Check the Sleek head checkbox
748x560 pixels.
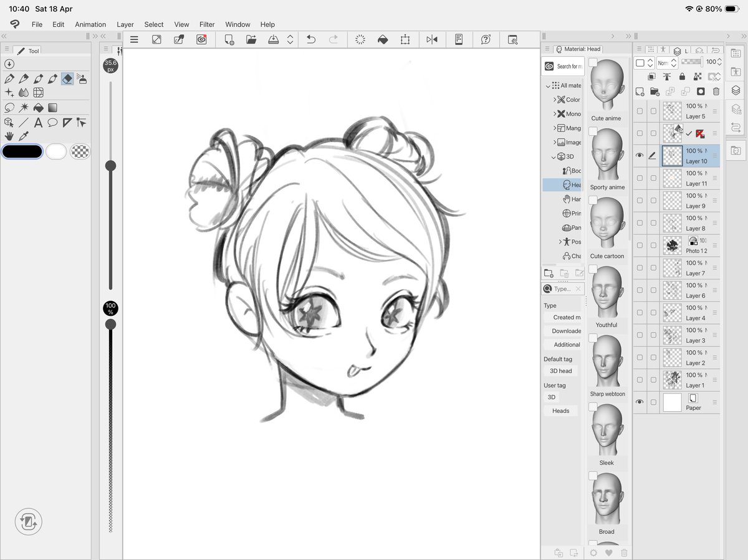coord(593,407)
